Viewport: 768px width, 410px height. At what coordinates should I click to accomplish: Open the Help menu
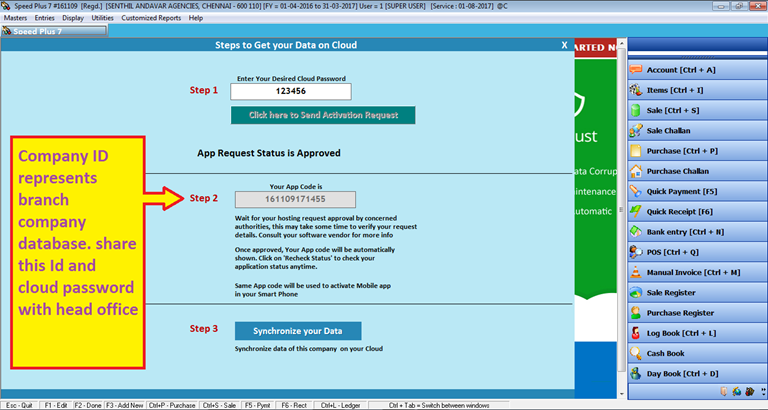(196, 18)
